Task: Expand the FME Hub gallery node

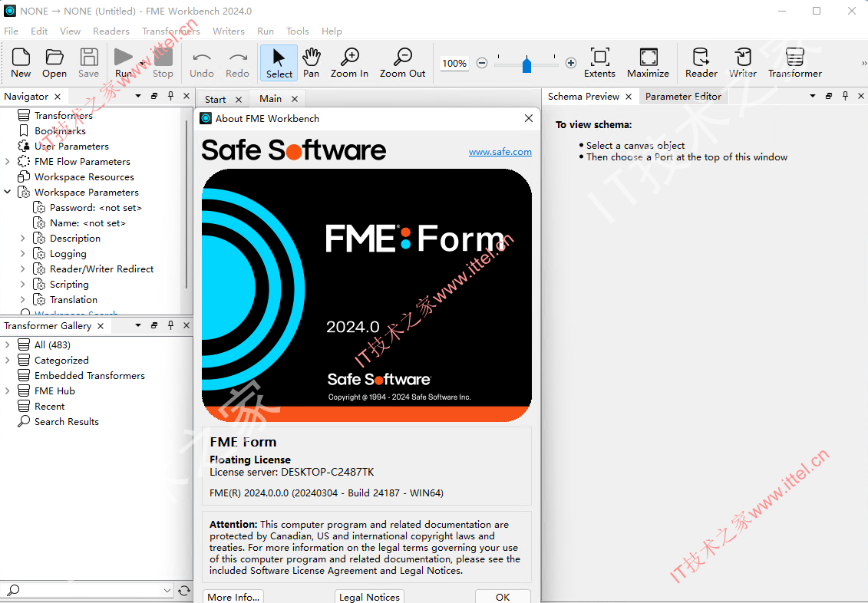Action: pos(7,390)
